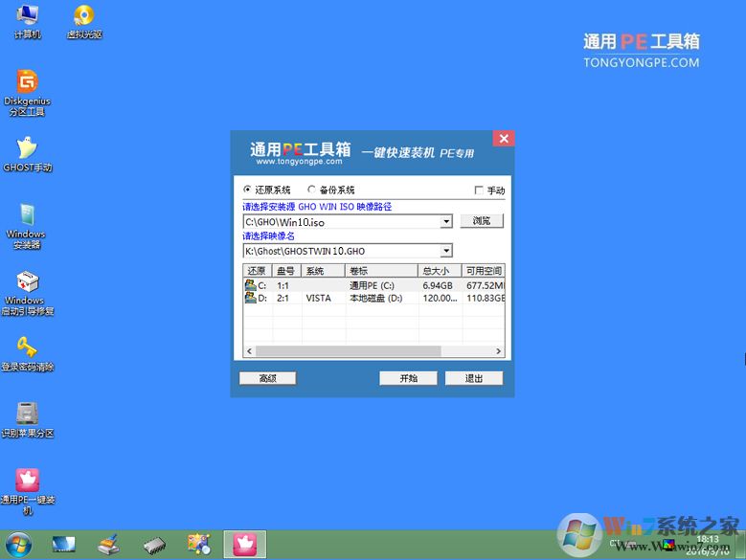This screenshot has width=746, height=560.
Task: Click the Browse button beside source path
Action: click(482, 221)
